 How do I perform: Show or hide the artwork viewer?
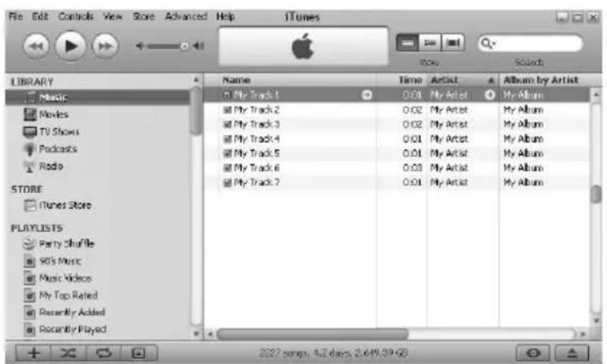pos(139,353)
